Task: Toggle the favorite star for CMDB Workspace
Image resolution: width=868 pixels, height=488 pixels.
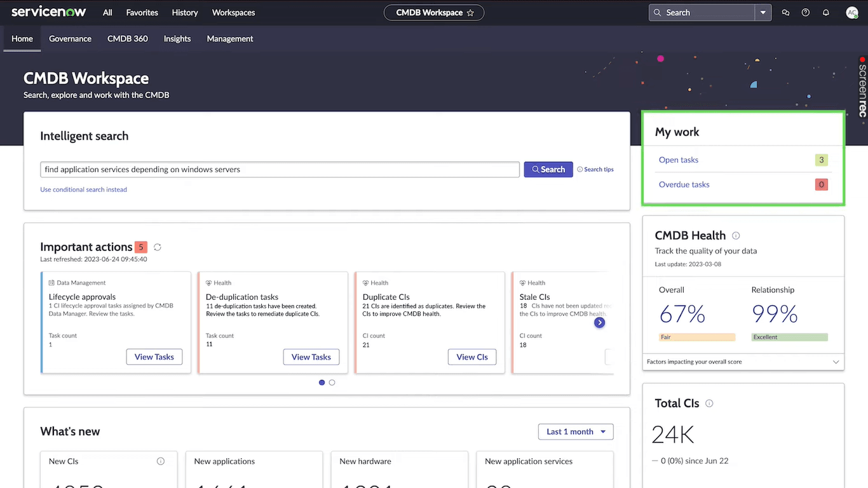Action: pos(470,12)
